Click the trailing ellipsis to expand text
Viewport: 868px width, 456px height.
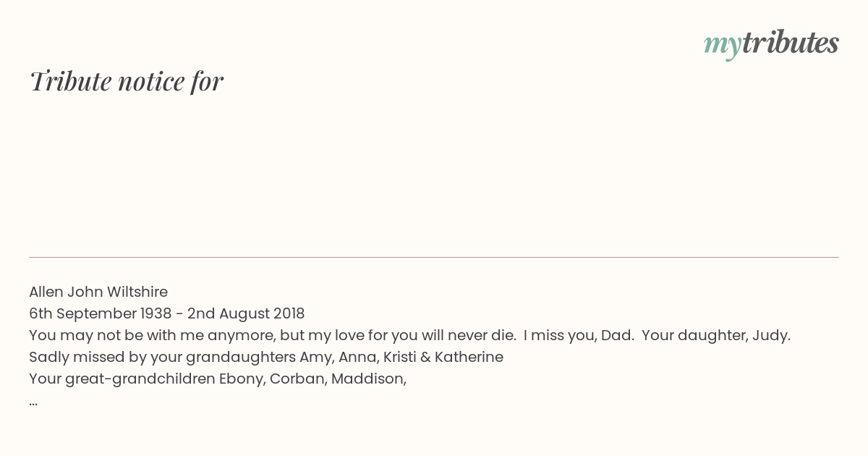coord(33,402)
